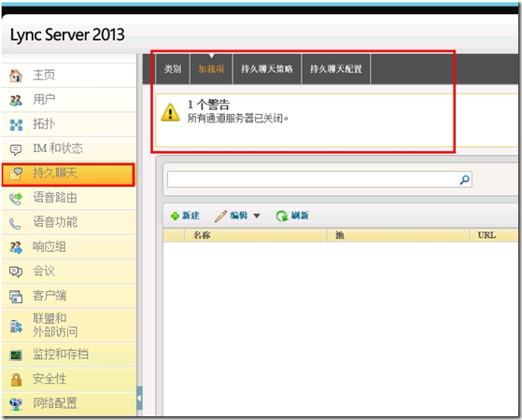Click the 新建 button
Image resolution: width=522 pixels, height=420 pixels.
point(185,216)
